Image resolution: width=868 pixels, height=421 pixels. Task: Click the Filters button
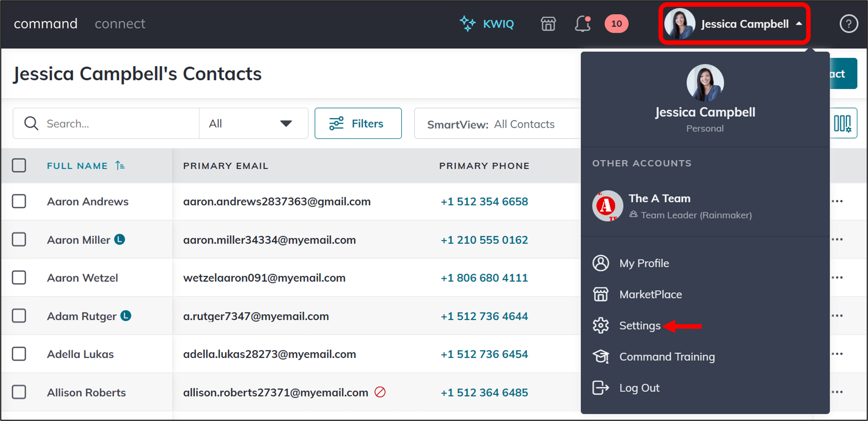coord(358,123)
